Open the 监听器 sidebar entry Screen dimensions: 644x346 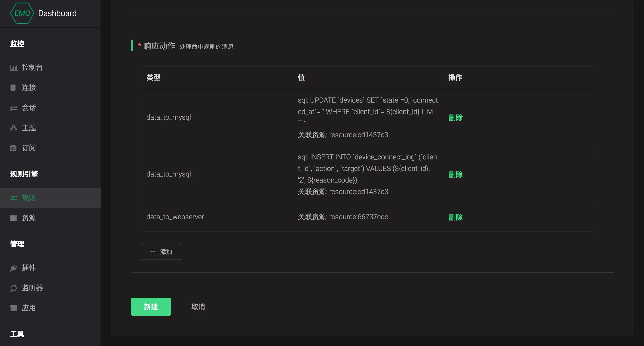pyautogui.click(x=32, y=288)
